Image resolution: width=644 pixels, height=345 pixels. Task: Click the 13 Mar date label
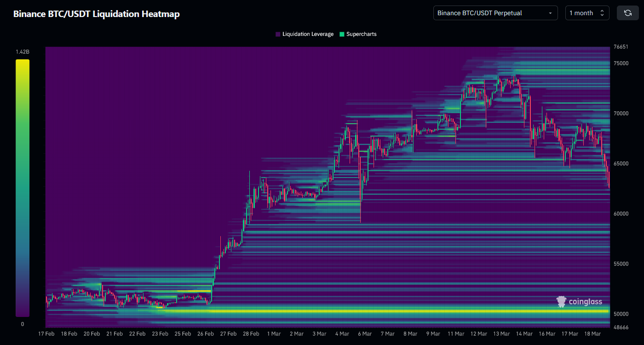pos(501,334)
